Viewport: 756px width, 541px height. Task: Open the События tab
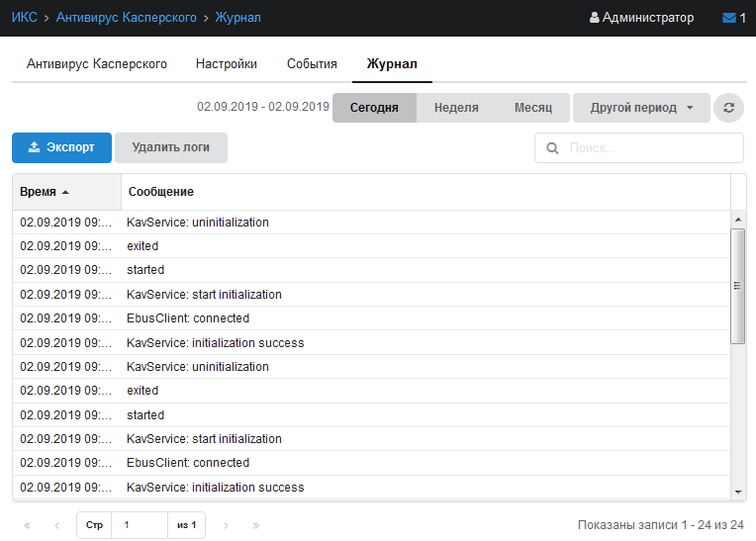(312, 64)
